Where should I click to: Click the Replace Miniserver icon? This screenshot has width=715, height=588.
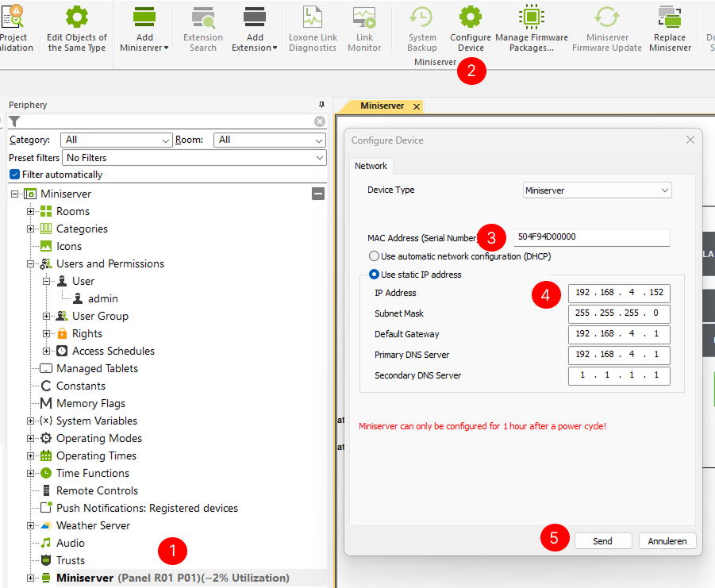pos(670,17)
